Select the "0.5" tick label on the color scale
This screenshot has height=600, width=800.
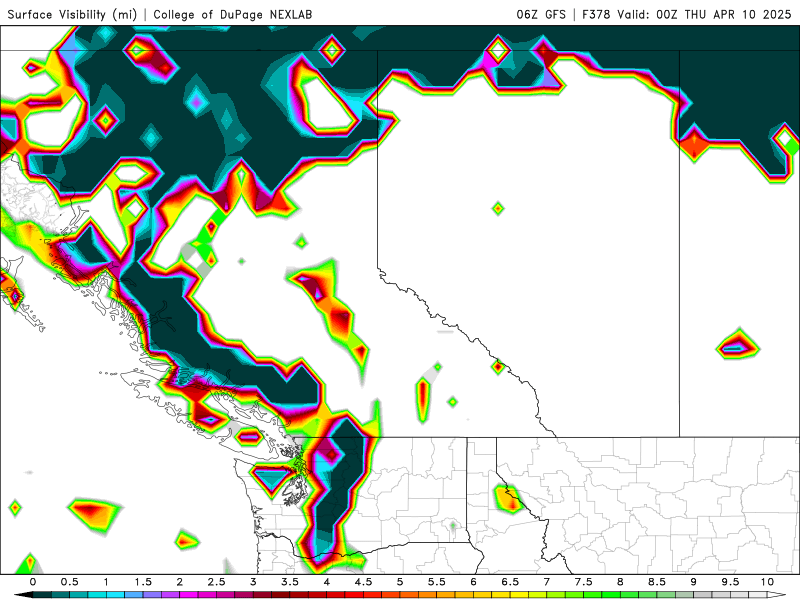click(x=69, y=582)
